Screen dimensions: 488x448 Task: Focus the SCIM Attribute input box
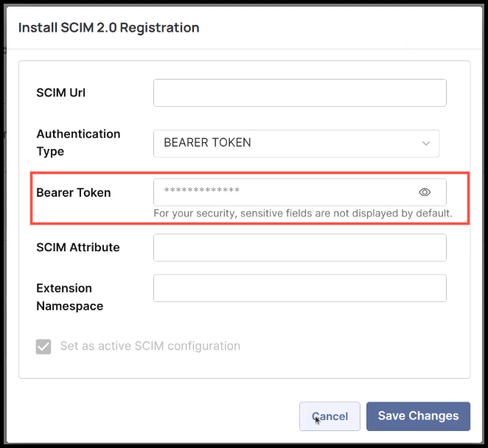click(299, 248)
